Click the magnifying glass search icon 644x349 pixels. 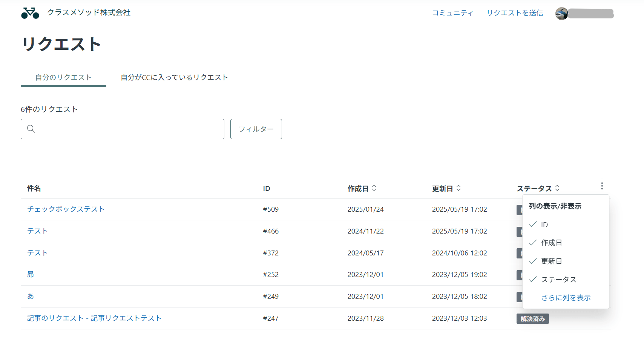click(31, 129)
